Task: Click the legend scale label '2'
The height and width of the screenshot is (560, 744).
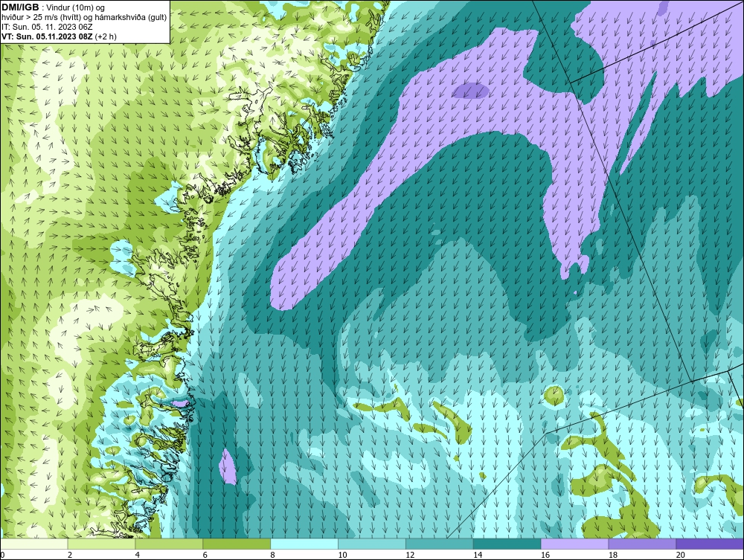Action: (x=70, y=555)
